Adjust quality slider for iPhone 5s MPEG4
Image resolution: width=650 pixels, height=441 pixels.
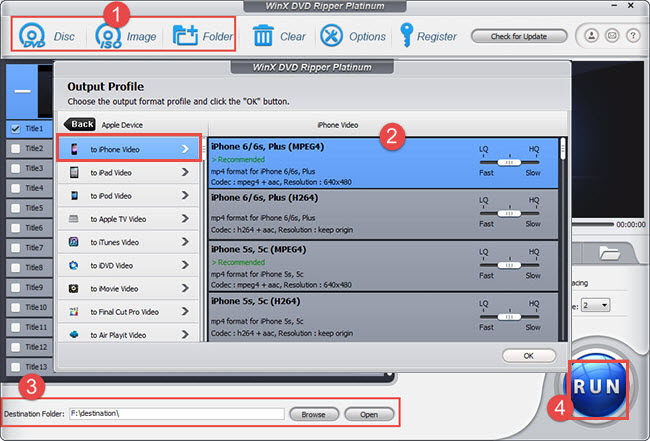tap(509, 265)
